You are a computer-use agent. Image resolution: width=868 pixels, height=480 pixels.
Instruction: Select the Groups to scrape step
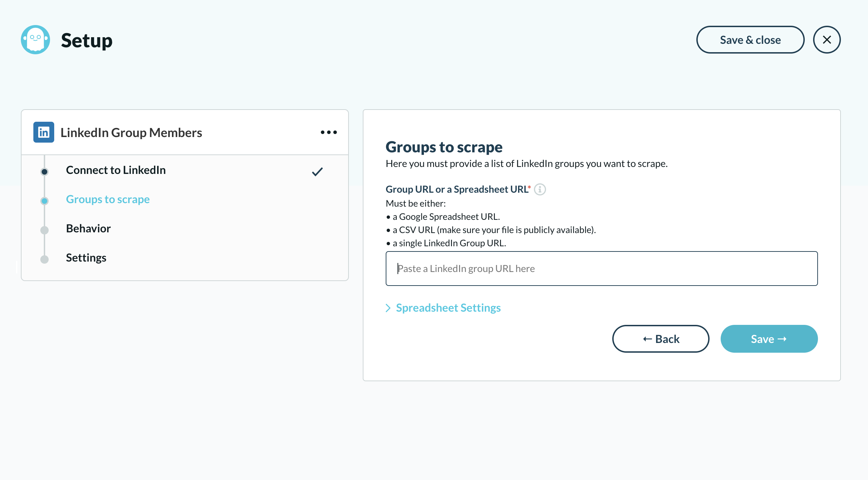point(108,199)
